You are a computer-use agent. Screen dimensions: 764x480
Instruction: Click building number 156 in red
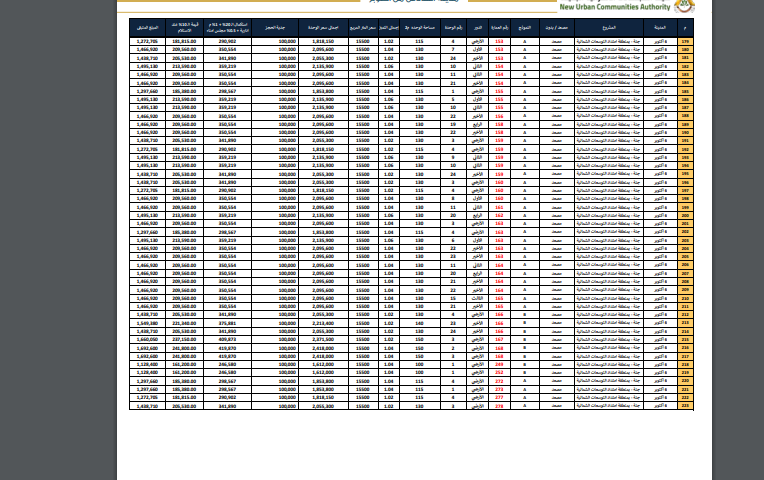point(499,116)
